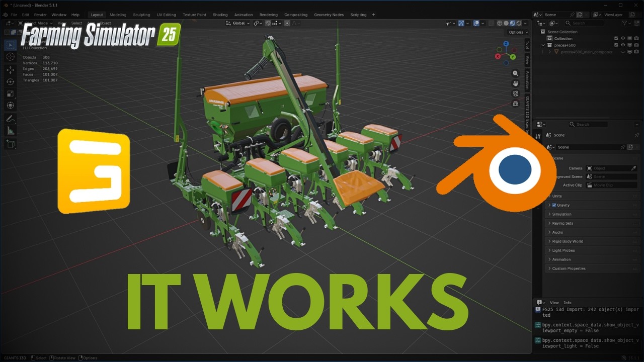This screenshot has height=362, width=644.
Task: Expand precea4500_main_component tree row
Action: [550, 52]
